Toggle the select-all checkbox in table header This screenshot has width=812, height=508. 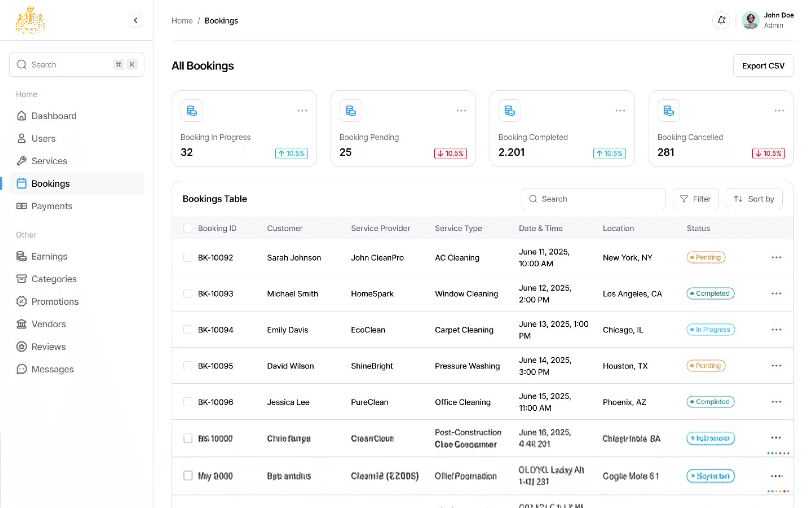(188, 228)
